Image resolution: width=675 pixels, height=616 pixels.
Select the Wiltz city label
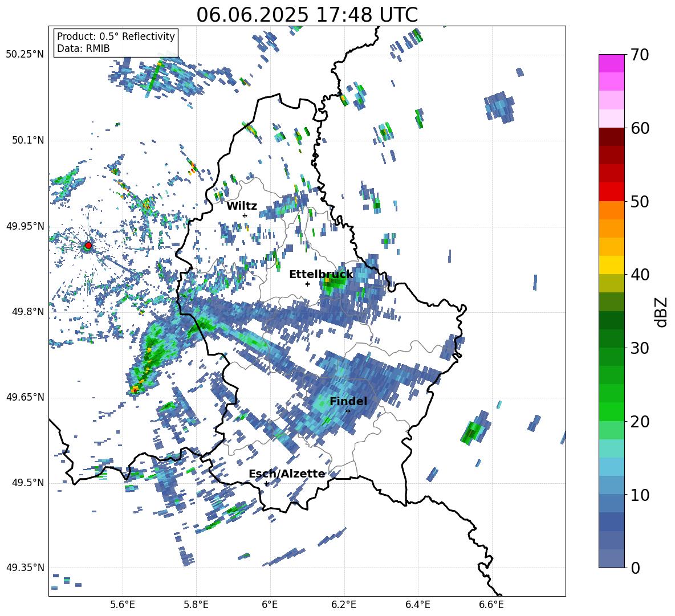pos(242,206)
